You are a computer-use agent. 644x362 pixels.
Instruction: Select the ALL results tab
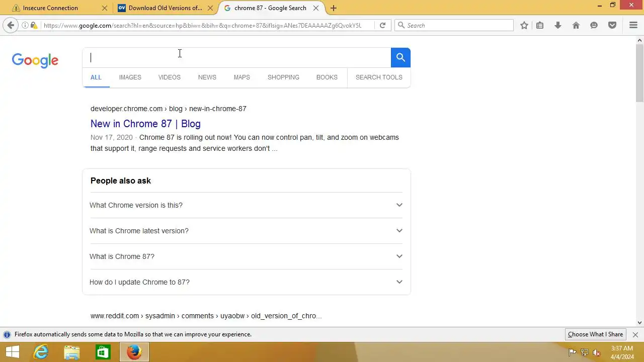tap(96, 77)
